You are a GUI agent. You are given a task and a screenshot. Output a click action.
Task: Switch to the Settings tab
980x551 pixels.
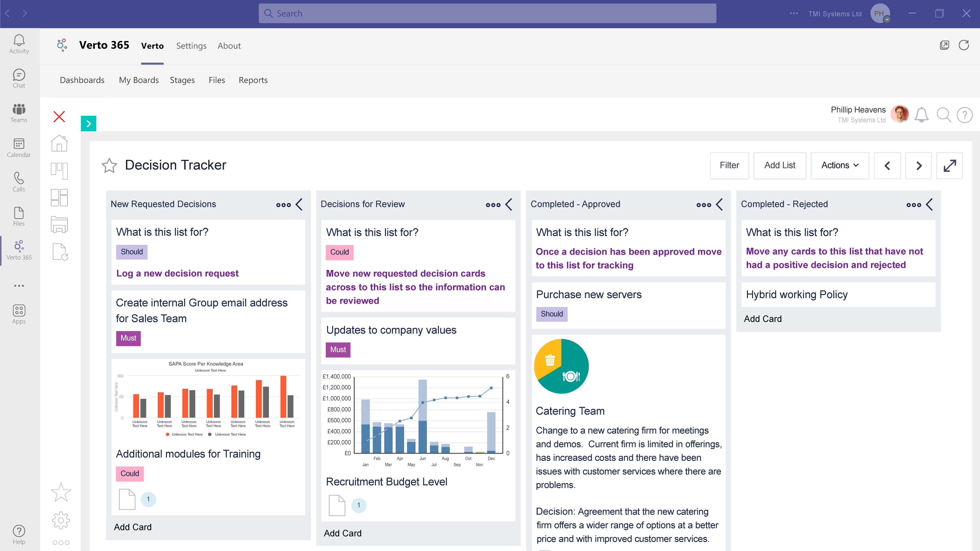tap(191, 46)
